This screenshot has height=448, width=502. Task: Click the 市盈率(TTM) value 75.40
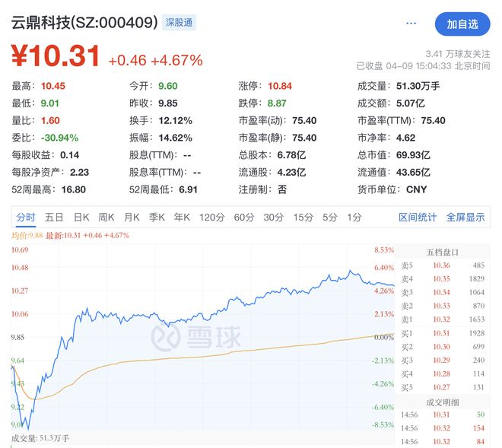434,121
